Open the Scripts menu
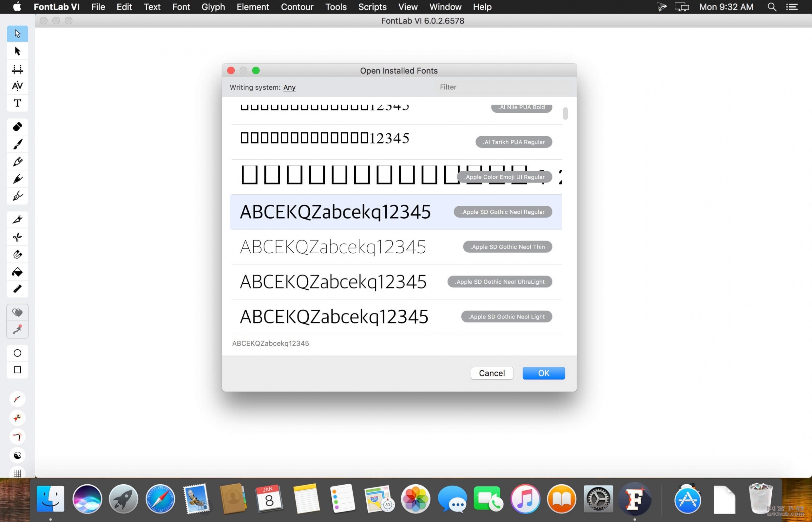This screenshot has height=522, width=812. [372, 7]
